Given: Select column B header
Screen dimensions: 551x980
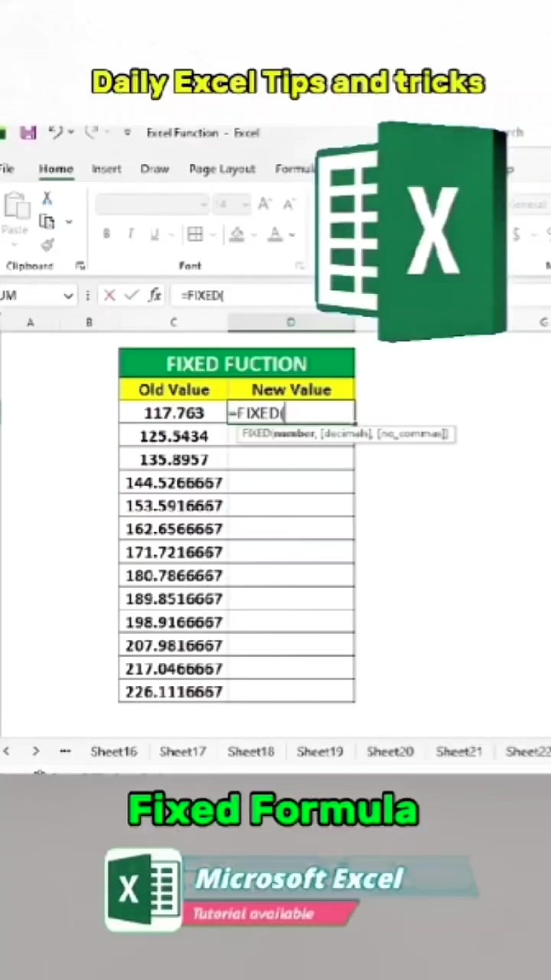Looking at the screenshot, I should click(x=89, y=322).
